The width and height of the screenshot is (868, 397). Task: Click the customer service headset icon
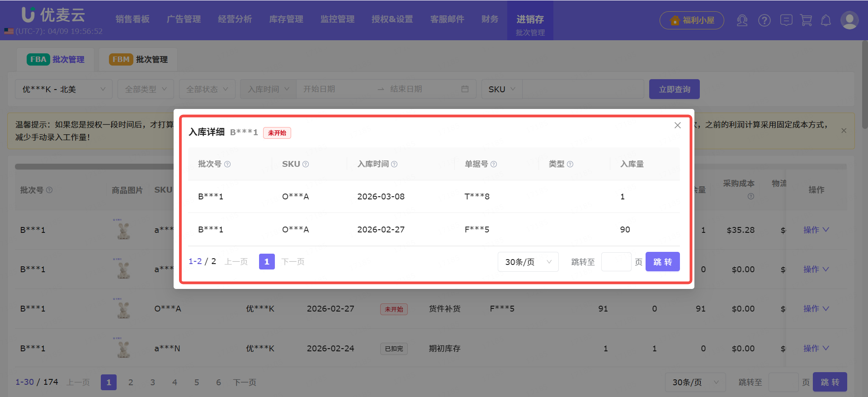(x=742, y=20)
